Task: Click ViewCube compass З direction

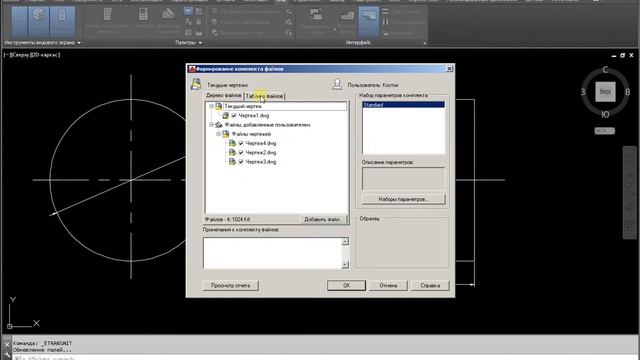Action: (x=583, y=92)
